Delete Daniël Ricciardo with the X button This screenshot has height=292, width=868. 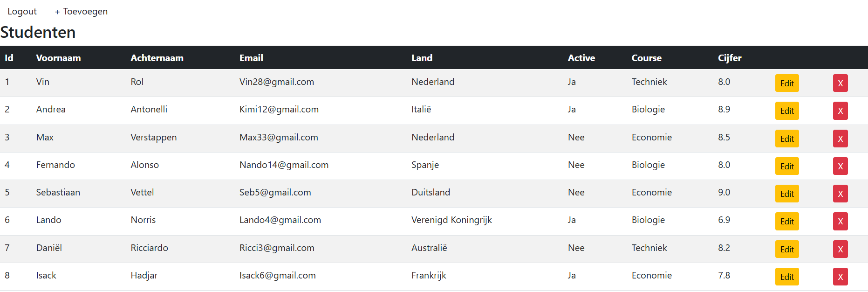(840, 249)
